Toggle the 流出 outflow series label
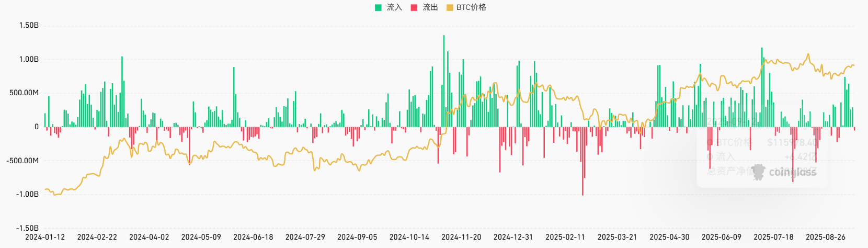868x248 pixels. [430, 7]
